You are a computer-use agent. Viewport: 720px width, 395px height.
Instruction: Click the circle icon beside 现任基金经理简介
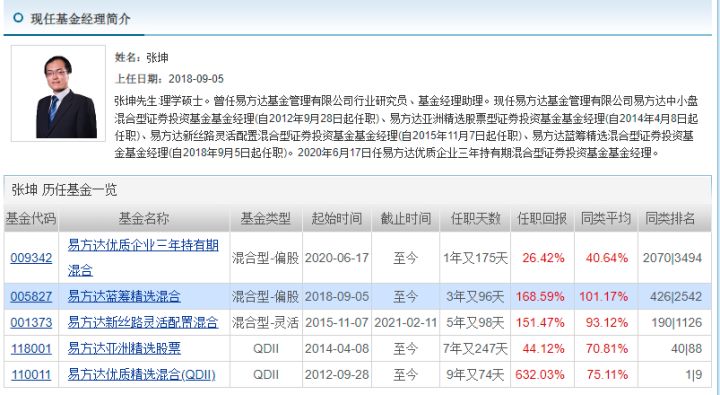(x=18, y=18)
